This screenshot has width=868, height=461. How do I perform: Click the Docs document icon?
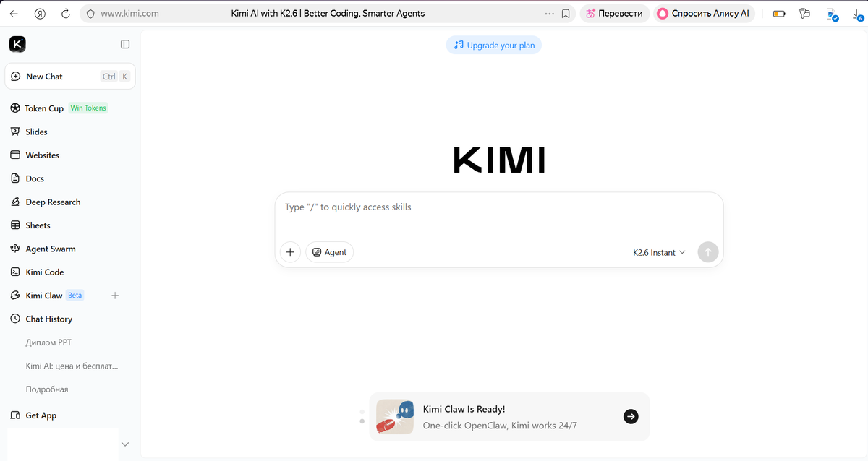15,178
